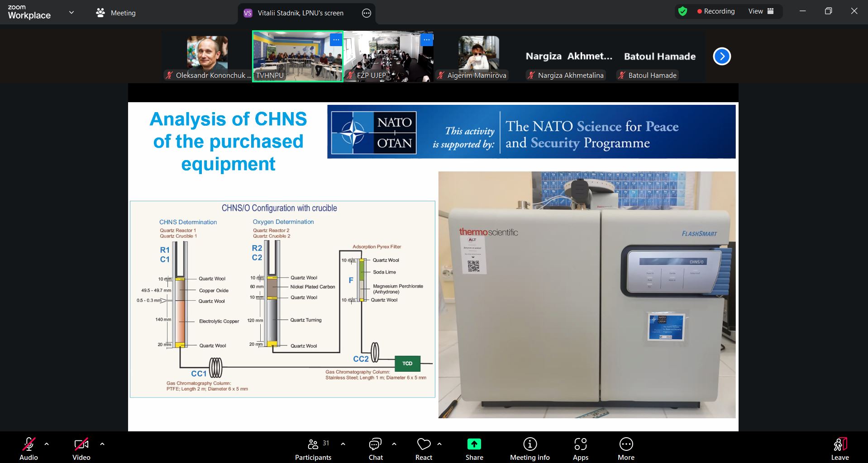The image size is (868, 463).
Task: Expand audio settings arrow next to Audio
Action: (47, 444)
